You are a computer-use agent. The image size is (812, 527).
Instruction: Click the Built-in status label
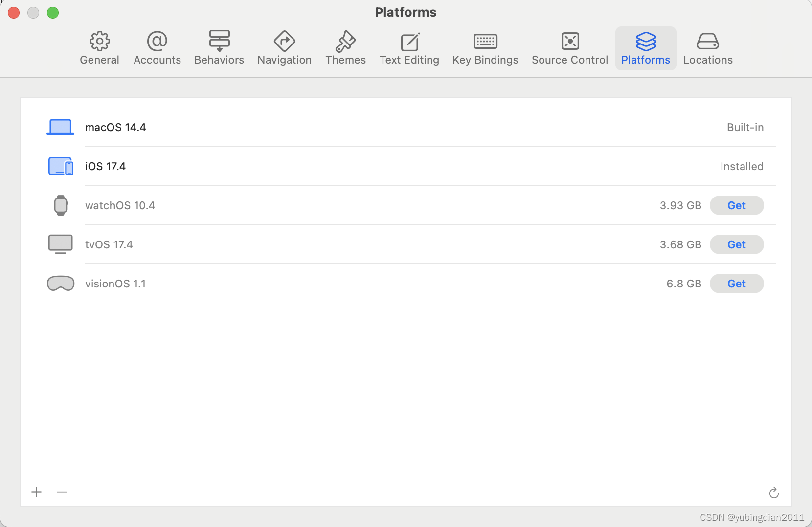(745, 127)
